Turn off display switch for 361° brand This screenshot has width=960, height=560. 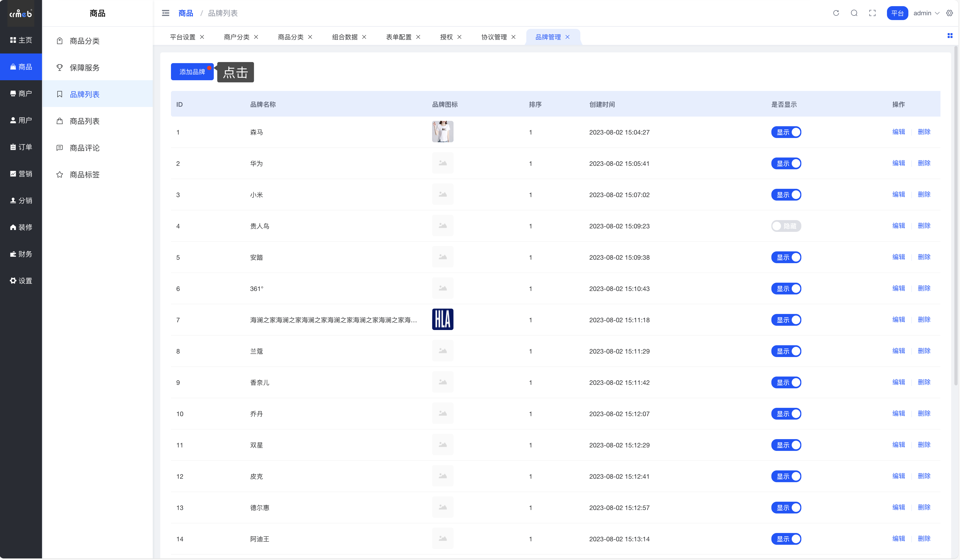point(786,289)
